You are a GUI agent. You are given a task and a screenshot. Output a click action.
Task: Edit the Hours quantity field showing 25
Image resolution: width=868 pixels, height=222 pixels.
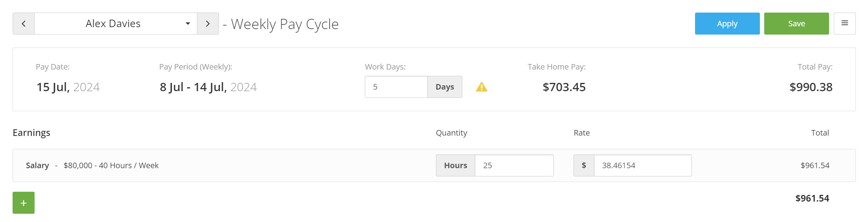(x=514, y=165)
